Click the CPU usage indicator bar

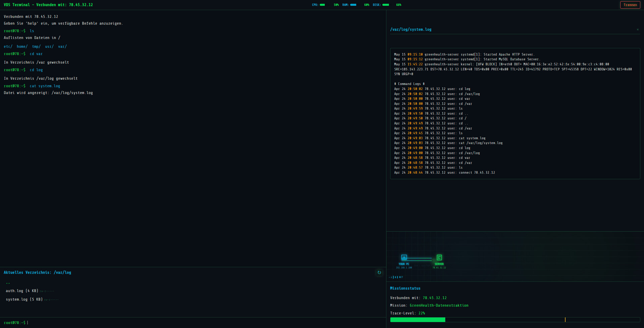click(322, 5)
